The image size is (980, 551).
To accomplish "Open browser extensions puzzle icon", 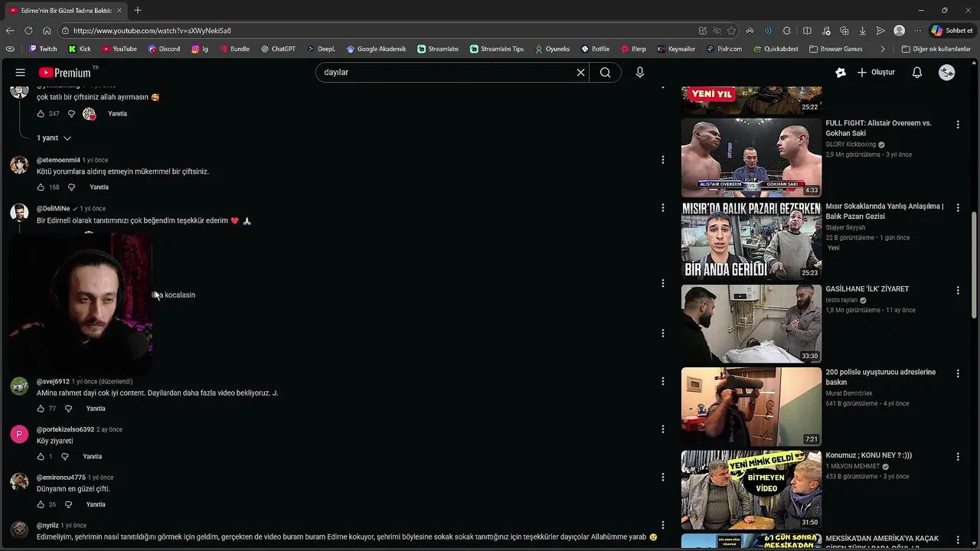I will coord(786,31).
